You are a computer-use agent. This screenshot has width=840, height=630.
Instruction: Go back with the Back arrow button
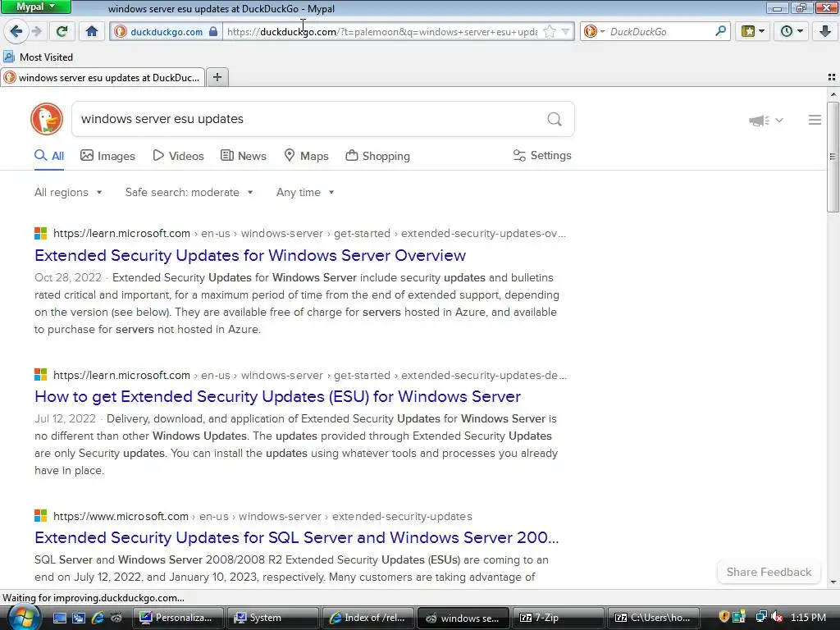16,31
